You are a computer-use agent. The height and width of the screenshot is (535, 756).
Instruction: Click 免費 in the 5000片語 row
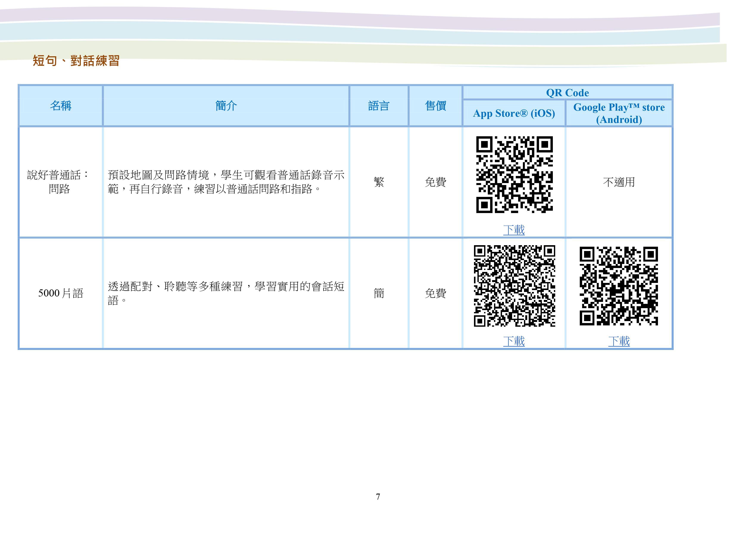pyautogui.click(x=435, y=293)
